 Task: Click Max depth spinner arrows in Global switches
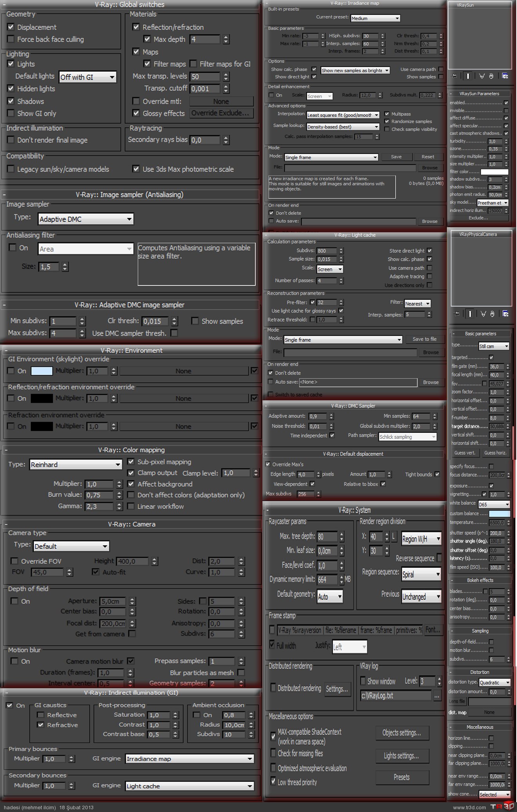[x=226, y=39]
